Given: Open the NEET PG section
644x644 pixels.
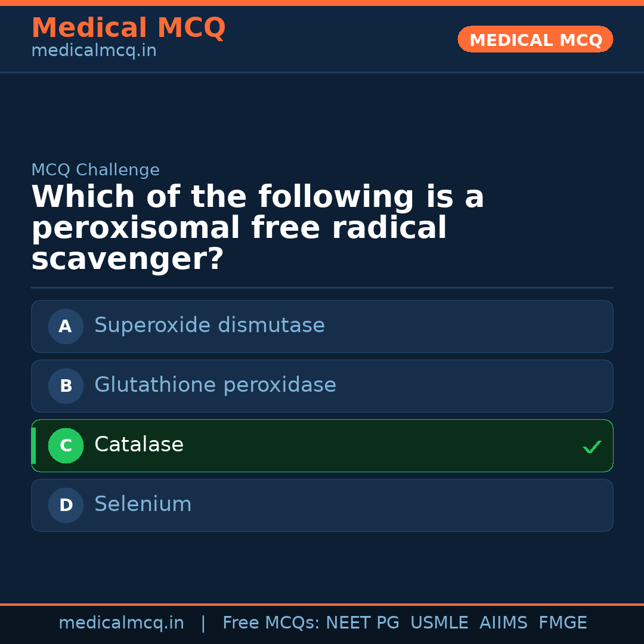Looking at the screenshot, I should [x=362, y=623].
